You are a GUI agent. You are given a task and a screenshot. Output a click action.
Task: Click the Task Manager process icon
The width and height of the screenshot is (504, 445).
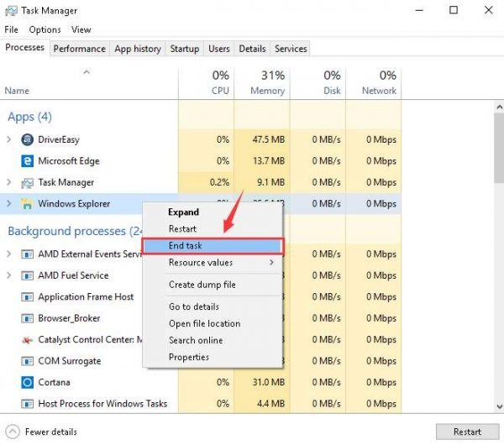coord(28,183)
